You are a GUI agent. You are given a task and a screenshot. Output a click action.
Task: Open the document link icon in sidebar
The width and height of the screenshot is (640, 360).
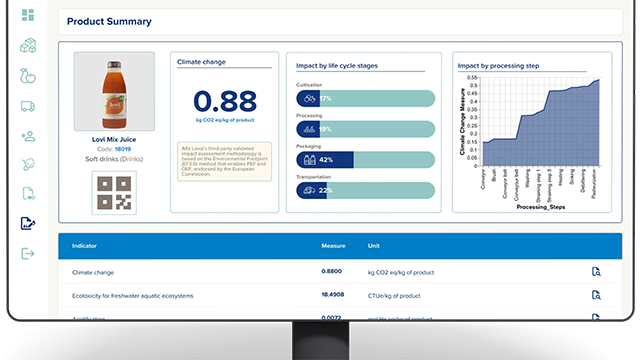tap(28, 193)
